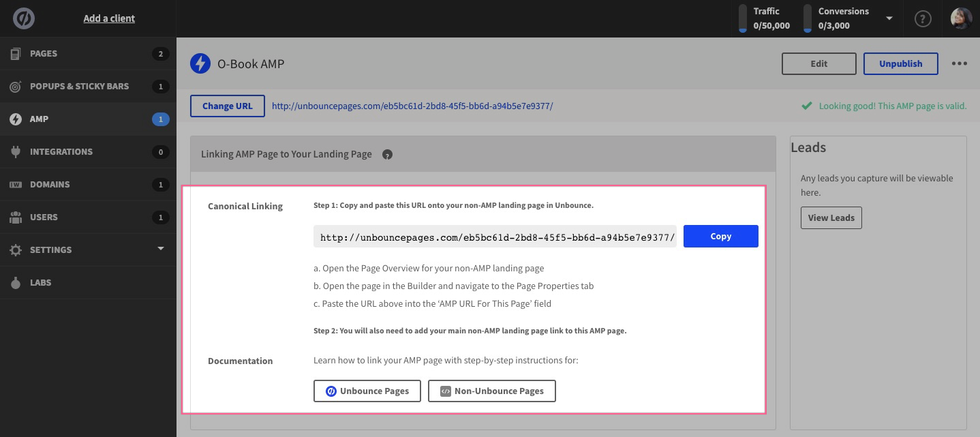Click the Integrations plug icon
Image resolution: width=980 pixels, height=437 pixels.
16,152
